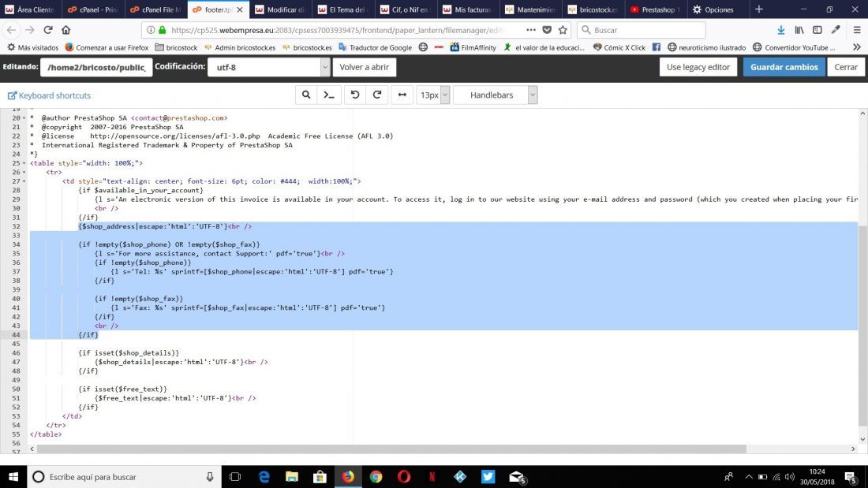868x488 pixels.
Task: Open new browser tab
Action: coord(759,9)
